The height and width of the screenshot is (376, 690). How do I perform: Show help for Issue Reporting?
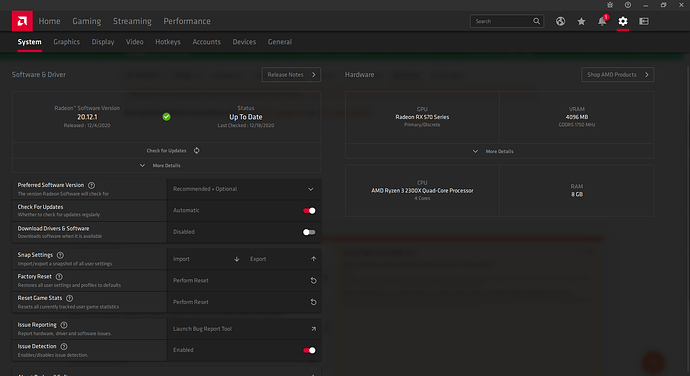click(64, 325)
